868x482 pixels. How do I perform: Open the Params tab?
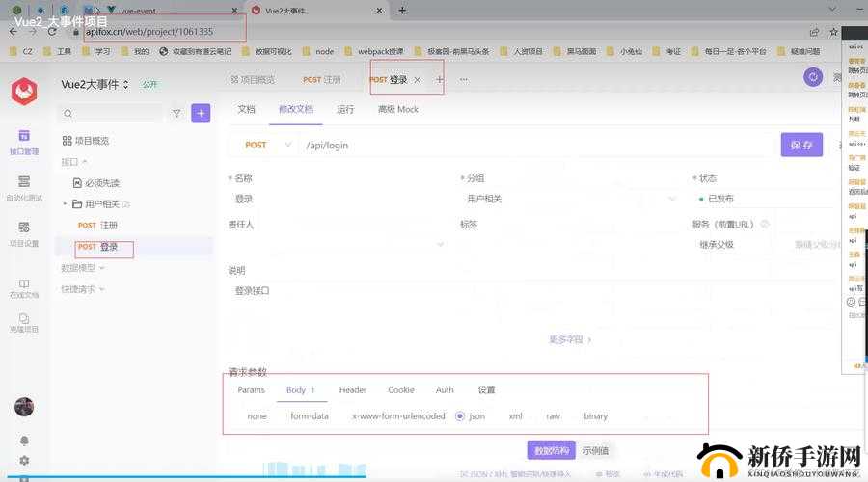point(252,390)
